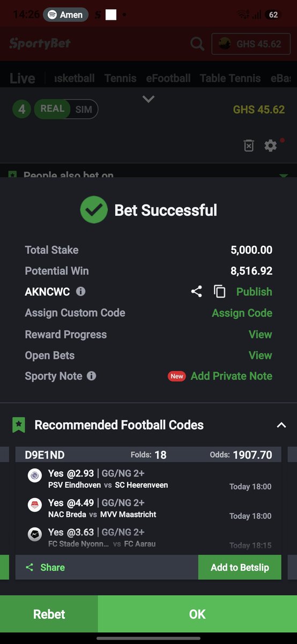The width and height of the screenshot is (297, 644).
Task: Collapse Recommended Football Codes section
Action: coord(281,425)
